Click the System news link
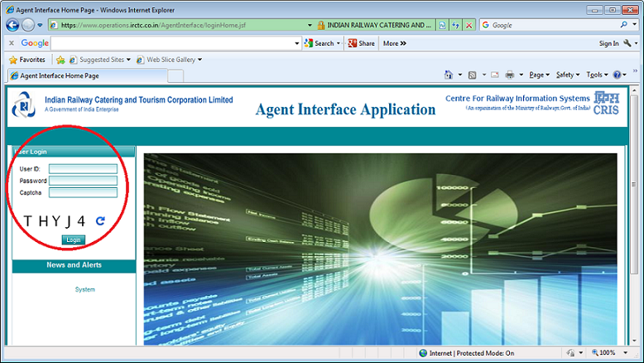644x363 pixels. tap(85, 289)
